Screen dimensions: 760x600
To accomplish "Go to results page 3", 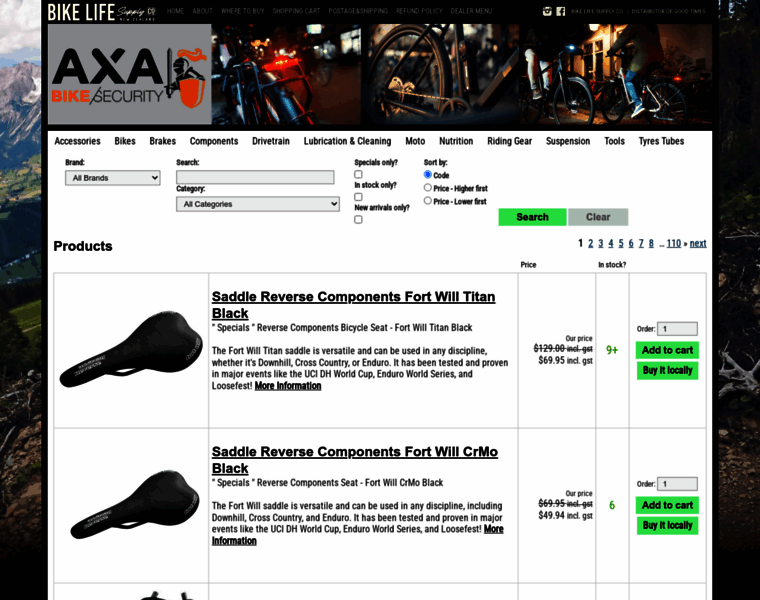I will (601, 243).
